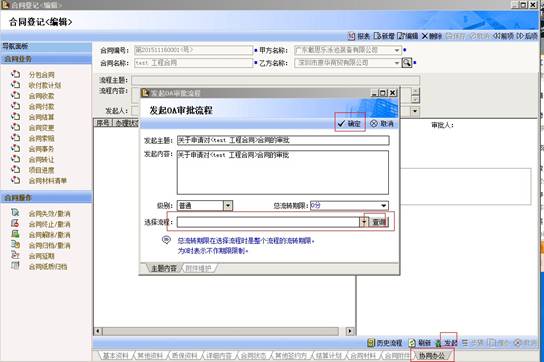Click into the 发起主题 text field
Screen dimensions: 544x362
click(283, 140)
